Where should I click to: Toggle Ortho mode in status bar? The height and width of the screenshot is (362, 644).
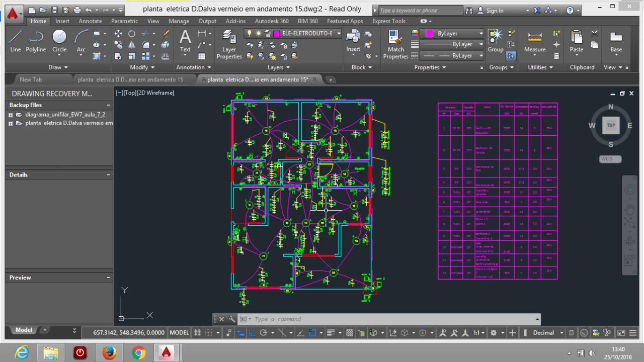pyautogui.click(x=252, y=333)
